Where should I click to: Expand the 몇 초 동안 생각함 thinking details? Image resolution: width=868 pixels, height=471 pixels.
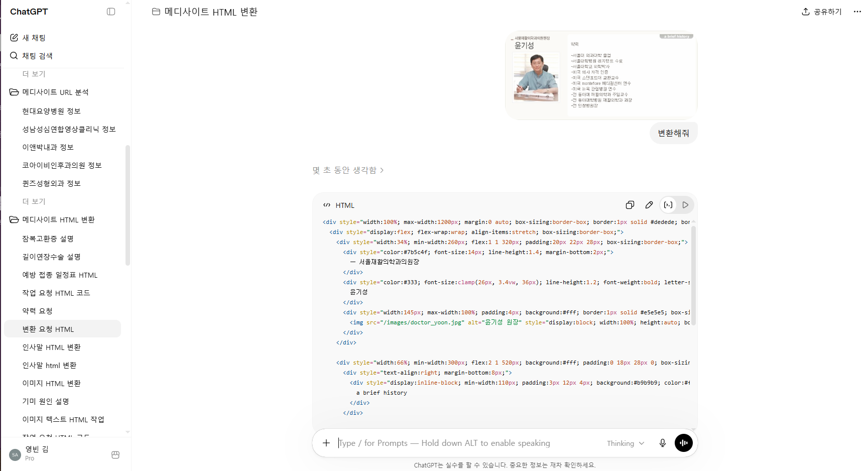point(348,170)
